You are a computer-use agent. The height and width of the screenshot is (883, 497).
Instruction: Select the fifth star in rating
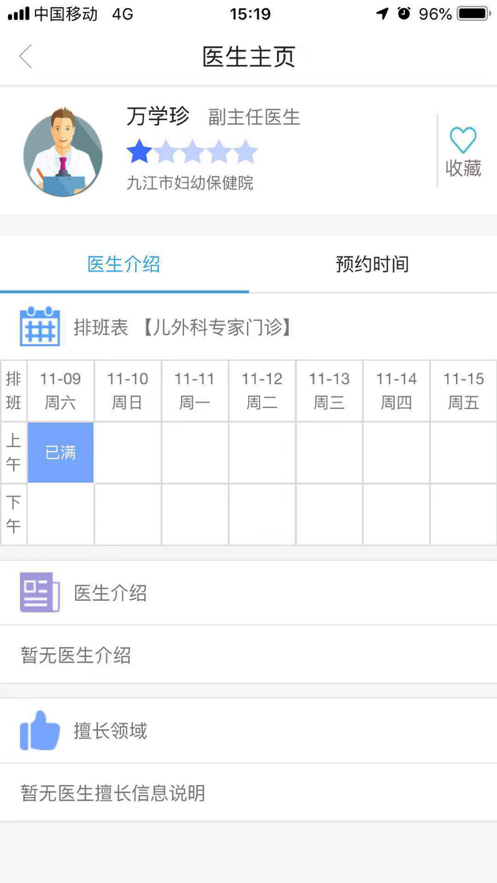[245, 151]
